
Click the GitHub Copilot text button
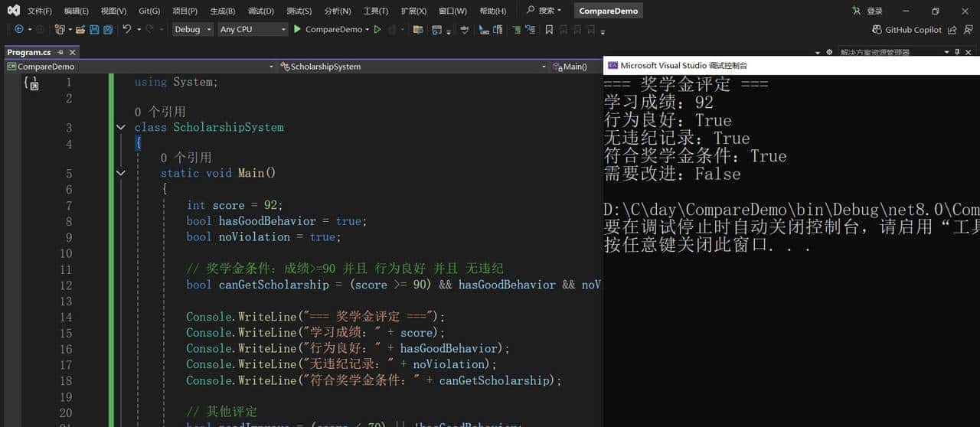tap(913, 29)
